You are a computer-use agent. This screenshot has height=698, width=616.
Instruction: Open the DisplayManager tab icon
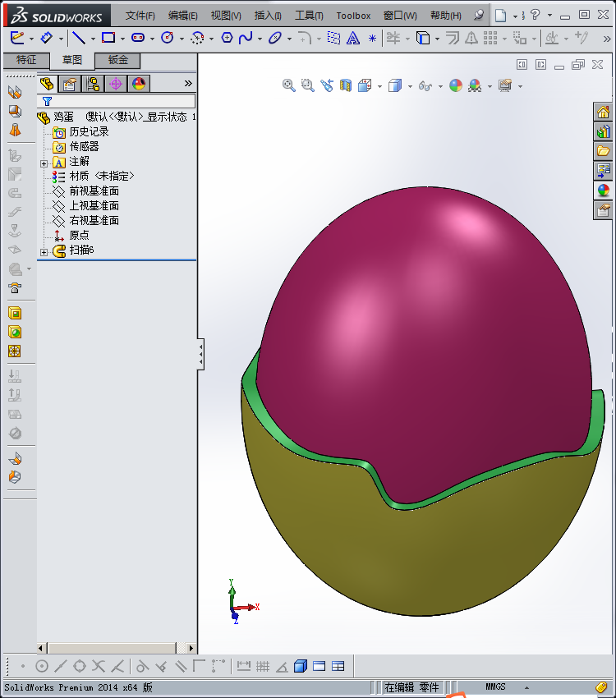click(139, 84)
